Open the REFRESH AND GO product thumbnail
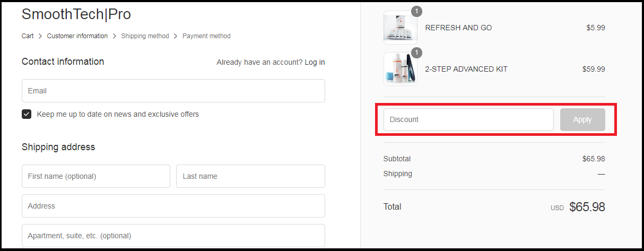 [x=400, y=28]
